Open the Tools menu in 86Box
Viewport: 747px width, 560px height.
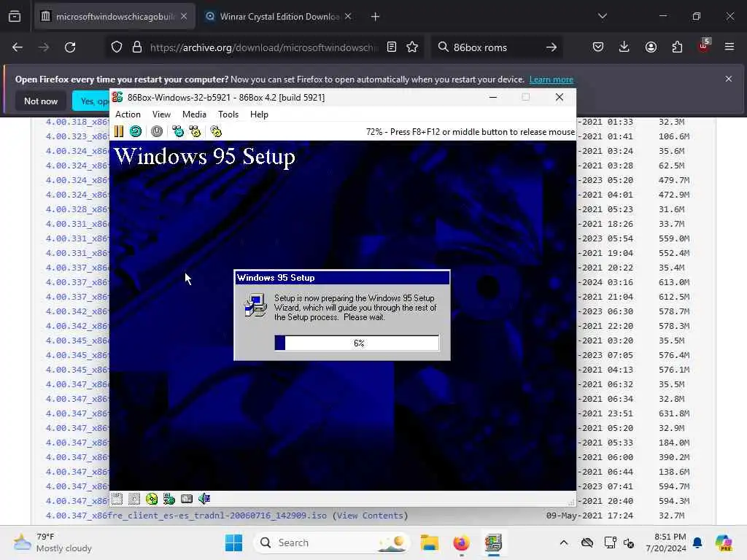(228, 114)
